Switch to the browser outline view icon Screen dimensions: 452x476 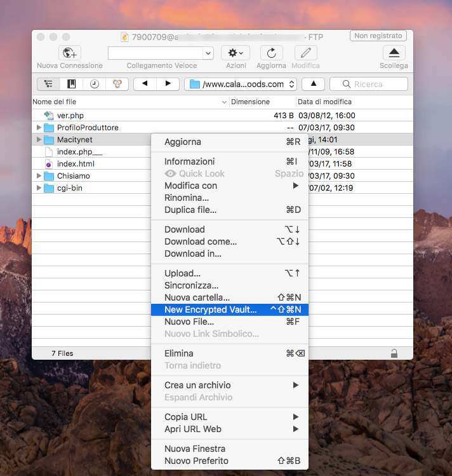[x=48, y=84]
